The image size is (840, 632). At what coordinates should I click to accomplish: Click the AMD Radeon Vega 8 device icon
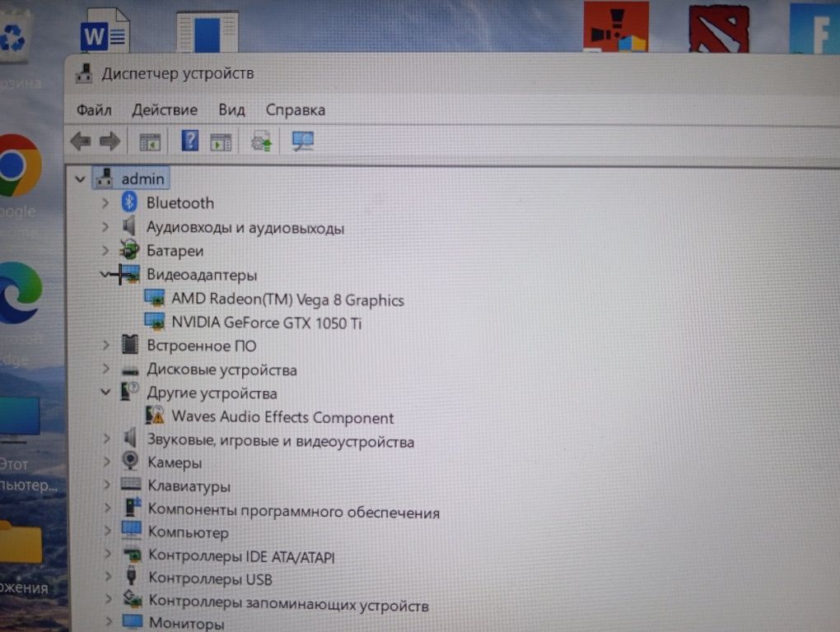click(x=155, y=298)
